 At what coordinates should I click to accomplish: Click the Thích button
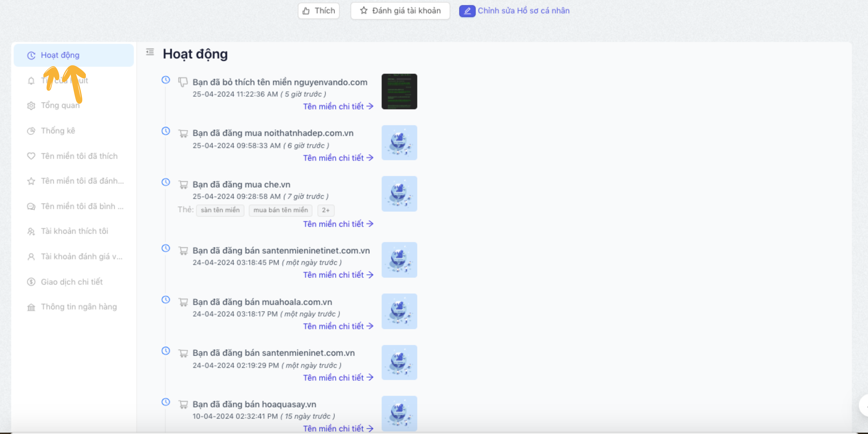(318, 11)
